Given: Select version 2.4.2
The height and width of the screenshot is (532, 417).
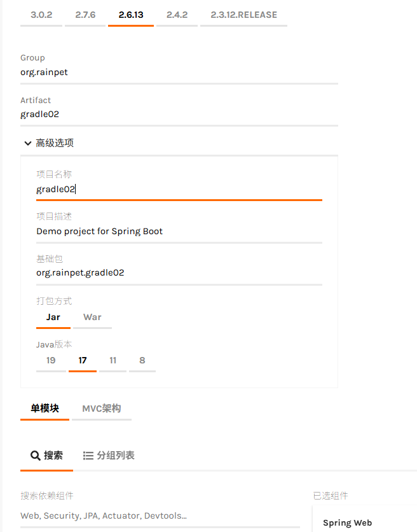Looking at the screenshot, I should [176, 13].
